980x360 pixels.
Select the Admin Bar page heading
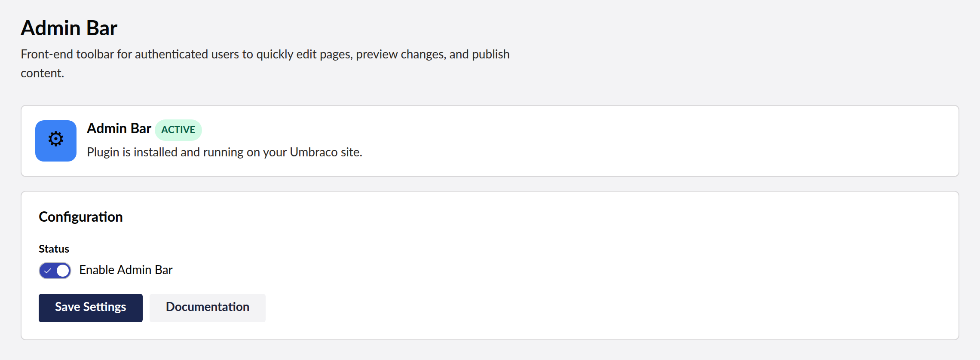(69, 28)
